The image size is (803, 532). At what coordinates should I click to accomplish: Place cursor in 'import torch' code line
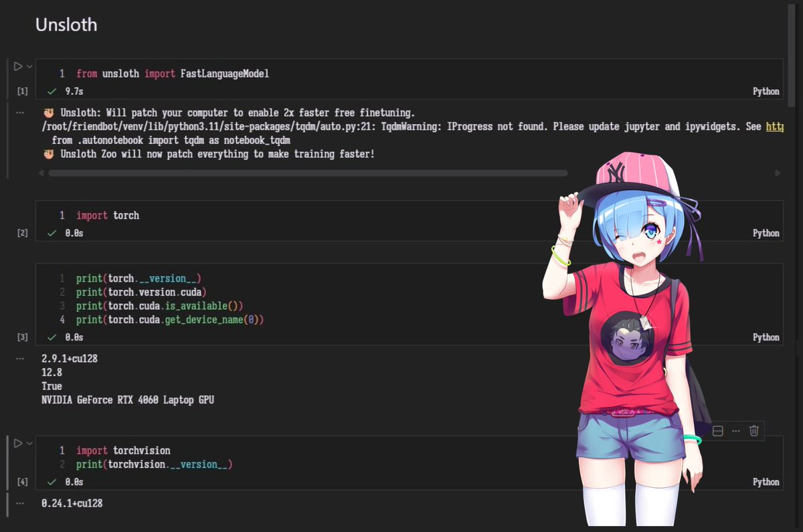coord(108,215)
